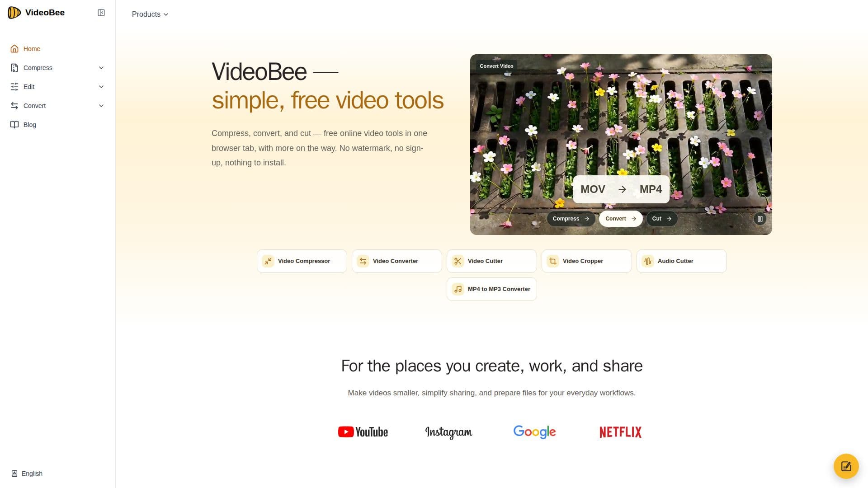
Task: Click the Netflix logo
Action: coord(621,432)
